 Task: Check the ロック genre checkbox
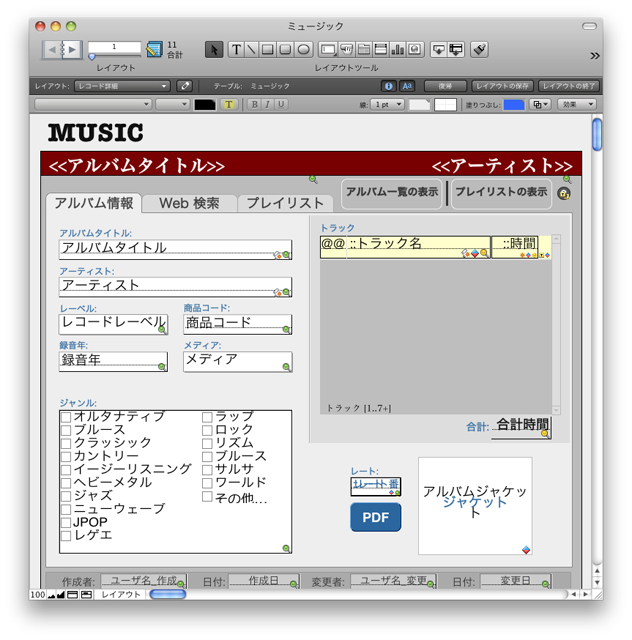[x=207, y=430]
